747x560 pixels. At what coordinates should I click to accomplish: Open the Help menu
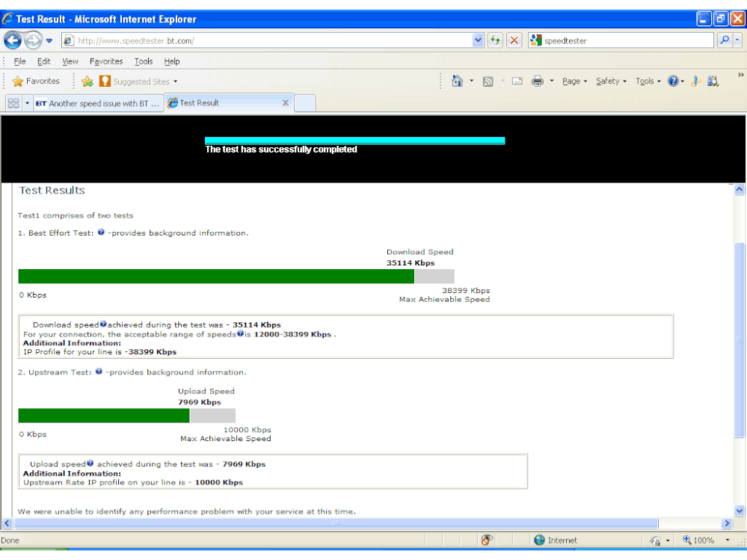point(171,61)
